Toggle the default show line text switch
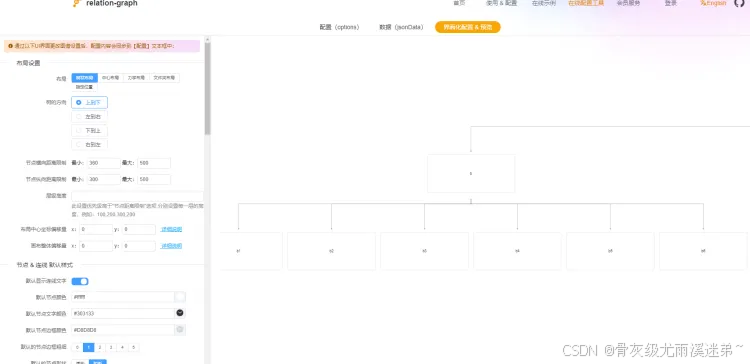This screenshot has width=750, height=364. pos(80,281)
